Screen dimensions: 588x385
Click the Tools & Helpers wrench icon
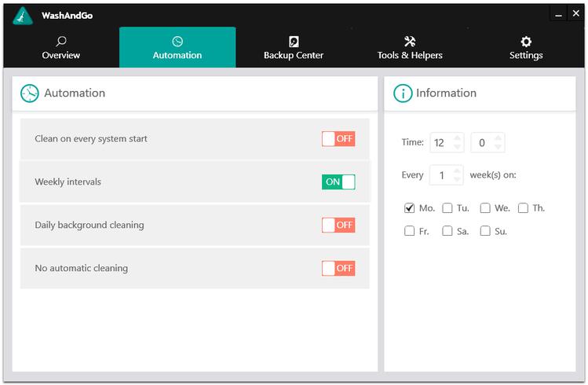point(410,42)
